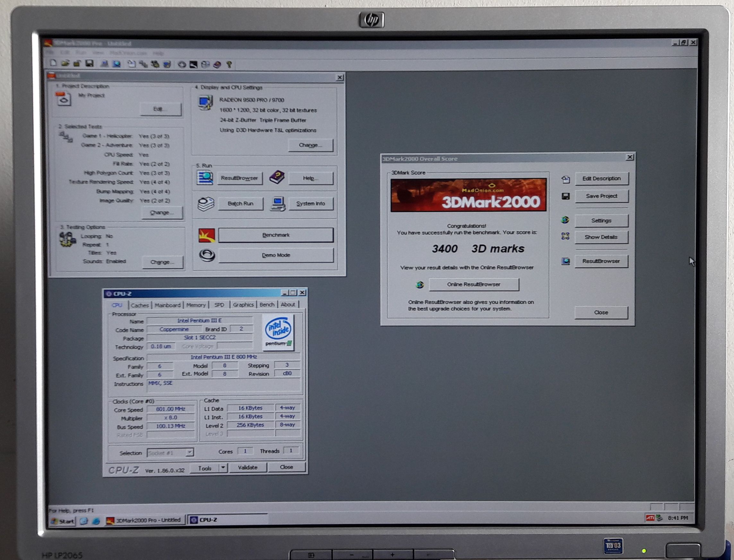Switch to the Caches tab in CPU-Z
This screenshot has width=734, height=560.
point(140,305)
